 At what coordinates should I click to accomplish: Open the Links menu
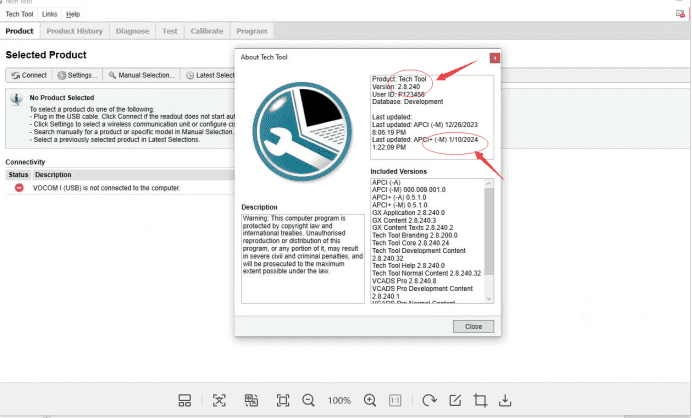coord(49,14)
